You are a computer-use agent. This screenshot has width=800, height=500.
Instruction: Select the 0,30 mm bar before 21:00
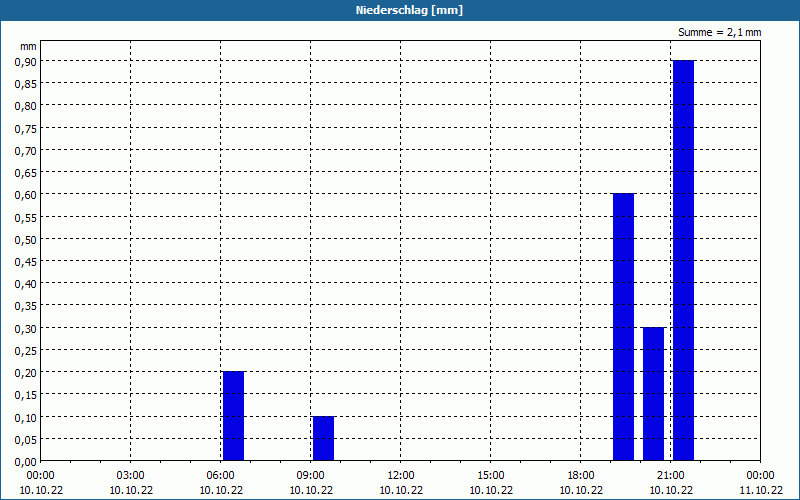(x=653, y=394)
